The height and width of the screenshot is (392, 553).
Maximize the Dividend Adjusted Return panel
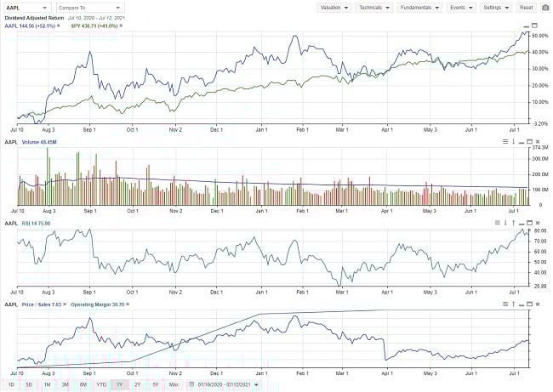click(534, 26)
